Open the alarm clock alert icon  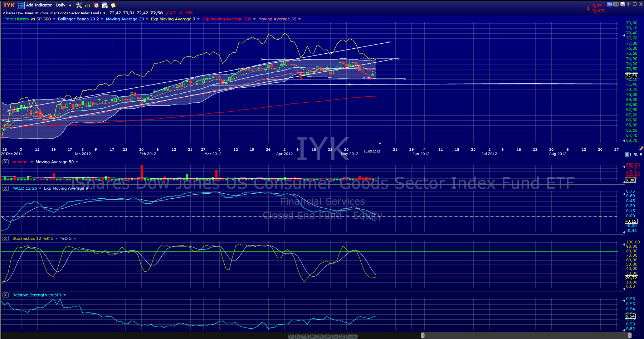pyautogui.click(x=96, y=5)
